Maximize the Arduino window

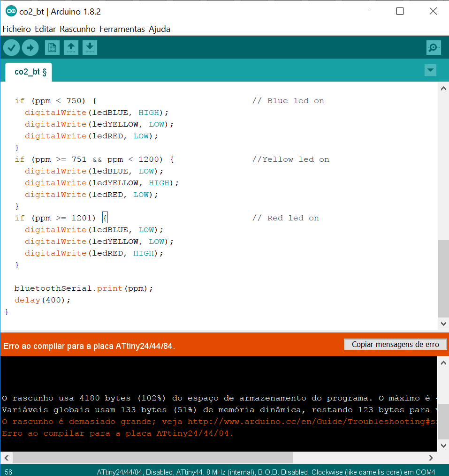(400, 11)
